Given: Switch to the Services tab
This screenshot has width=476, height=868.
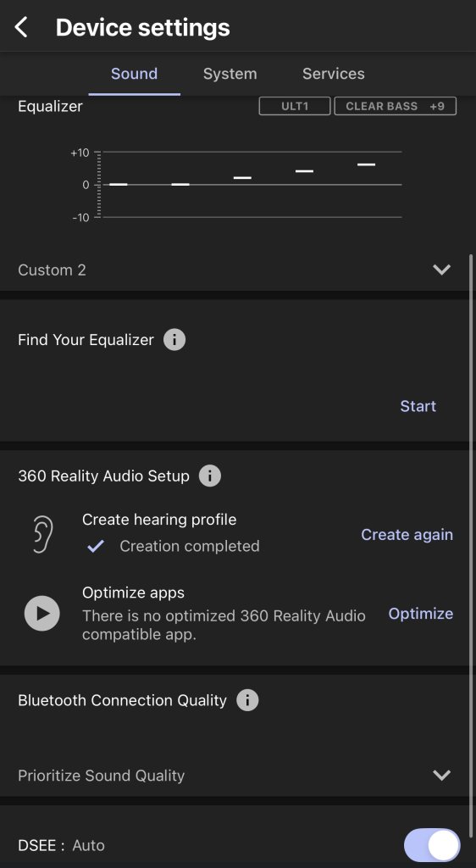Looking at the screenshot, I should (x=334, y=74).
